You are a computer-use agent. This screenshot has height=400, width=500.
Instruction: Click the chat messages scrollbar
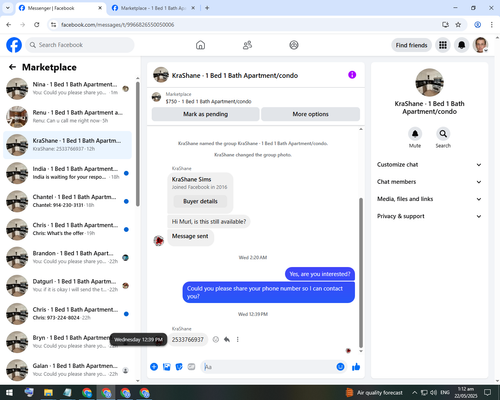(361, 273)
